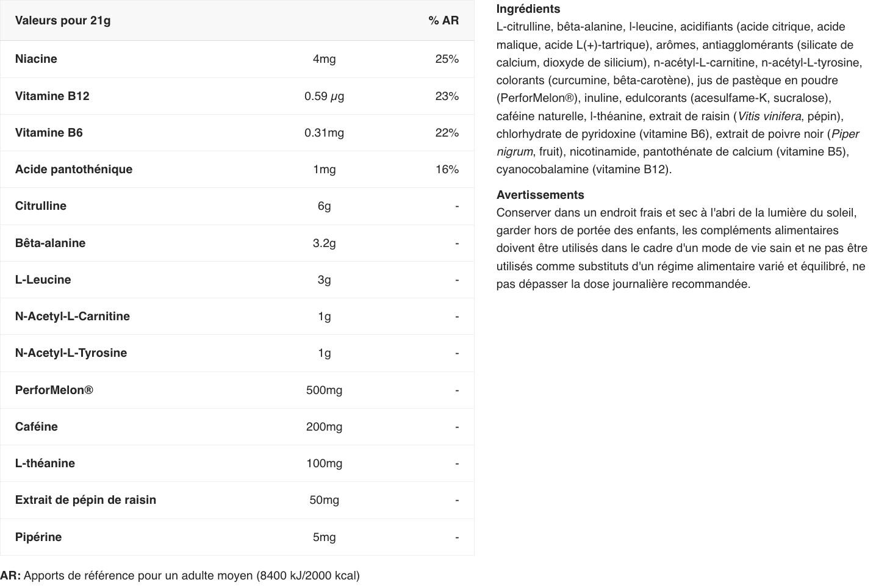Select the Acide pantothénique row label
The height and width of the screenshot is (588, 876).
pyautogui.click(x=74, y=170)
